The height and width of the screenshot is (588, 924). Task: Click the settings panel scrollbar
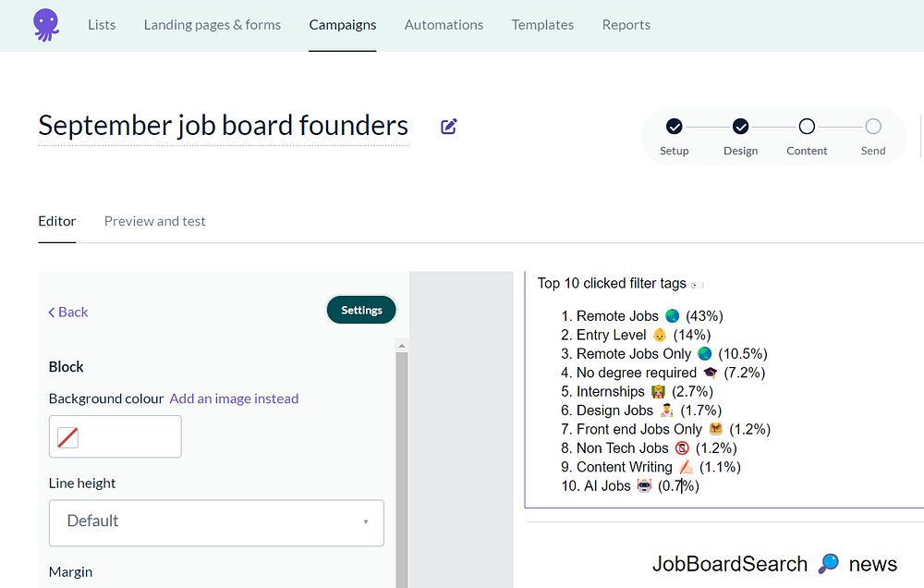pos(401,462)
